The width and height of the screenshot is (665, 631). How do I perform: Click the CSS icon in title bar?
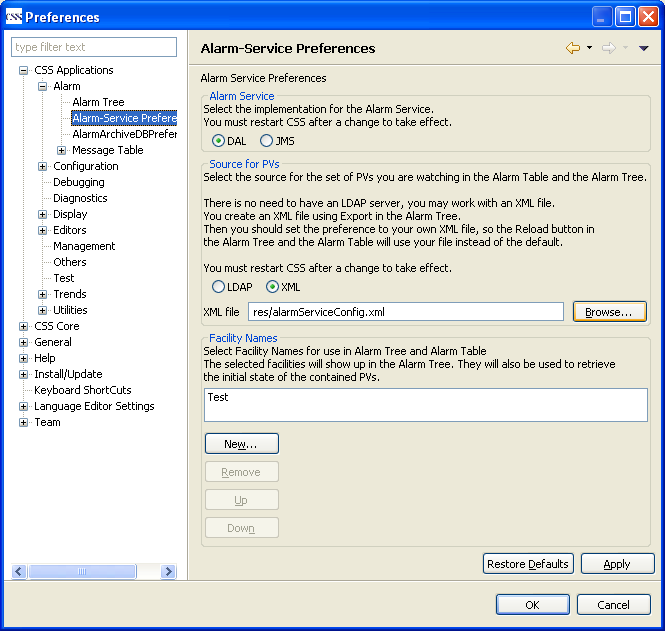[13, 16]
